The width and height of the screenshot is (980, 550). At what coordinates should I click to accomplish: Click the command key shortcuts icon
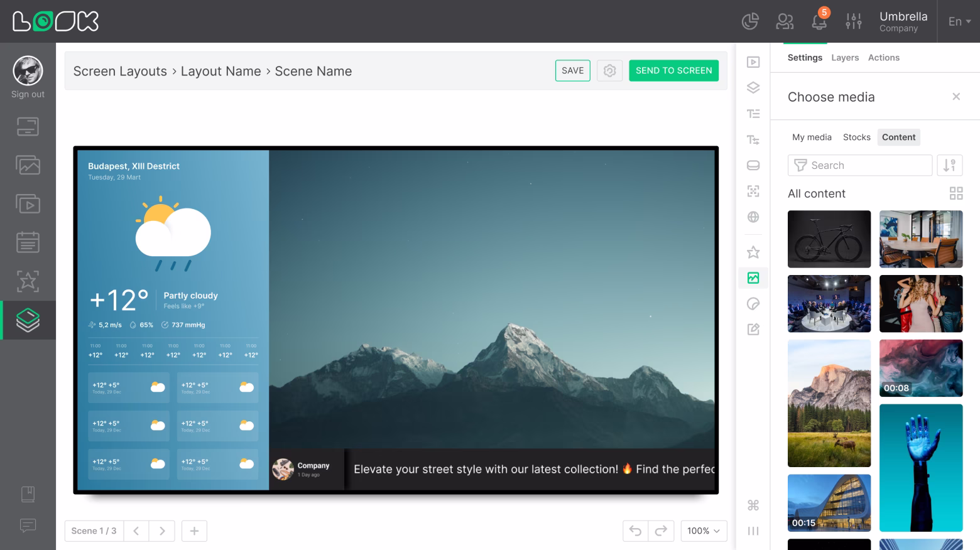(753, 505)
